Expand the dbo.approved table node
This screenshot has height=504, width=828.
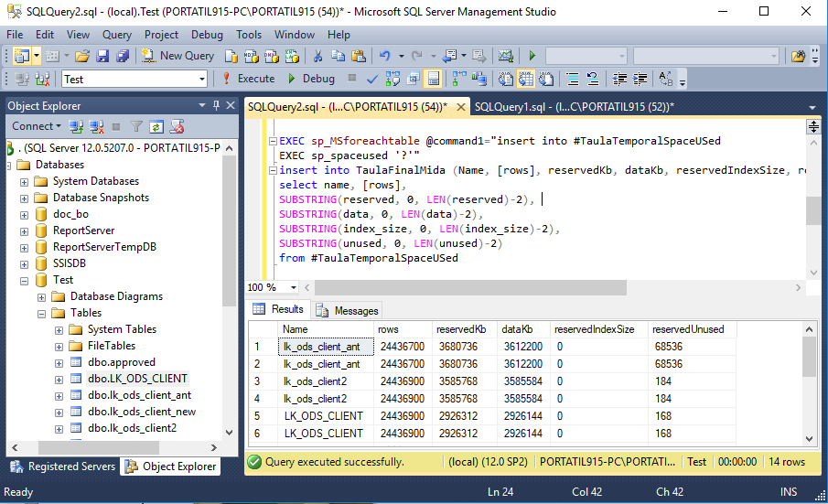pos(59,363)
